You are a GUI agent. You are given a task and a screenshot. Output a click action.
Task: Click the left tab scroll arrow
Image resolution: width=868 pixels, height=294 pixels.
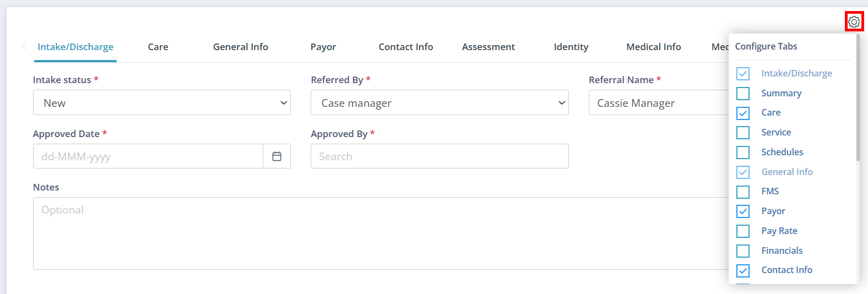tap(23, 46)
